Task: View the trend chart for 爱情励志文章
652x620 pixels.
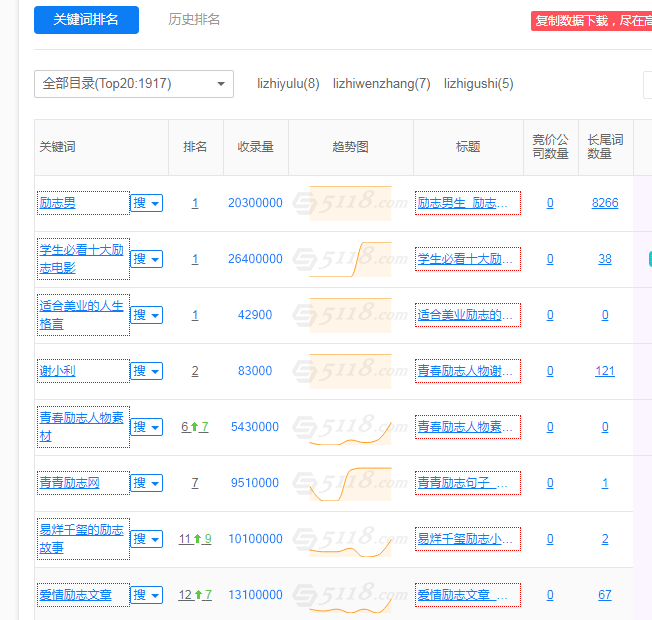Action: pos(350,595)
